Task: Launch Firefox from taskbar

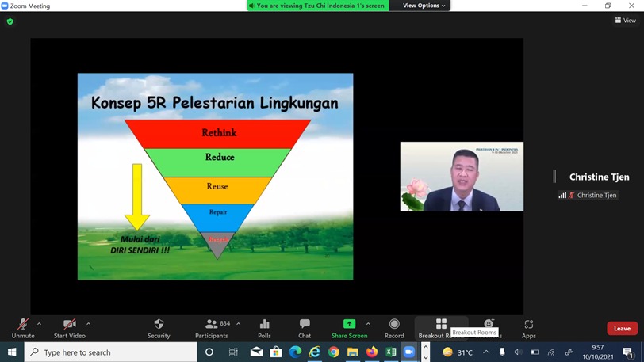Action: (372, 352)
